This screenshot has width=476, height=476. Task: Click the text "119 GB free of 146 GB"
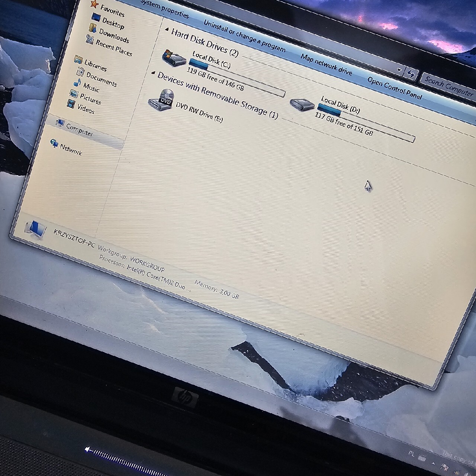pos(215,79)
